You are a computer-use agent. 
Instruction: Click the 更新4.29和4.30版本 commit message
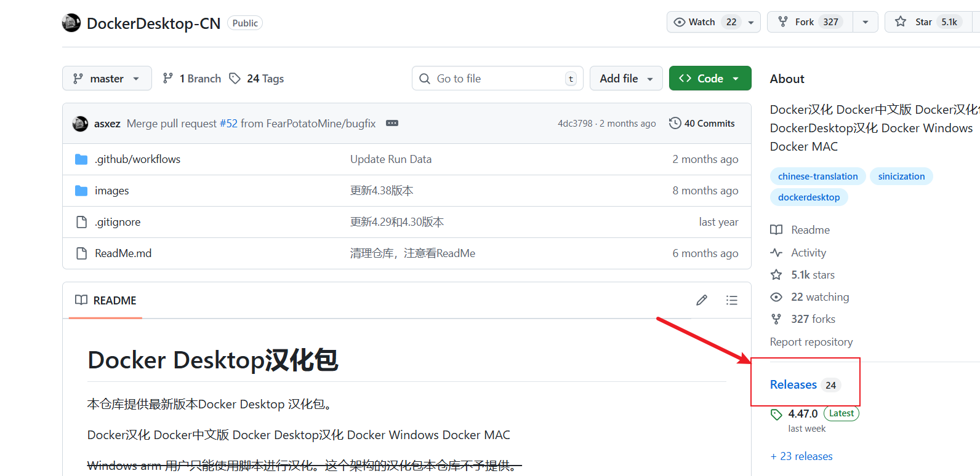coord(397,222)
